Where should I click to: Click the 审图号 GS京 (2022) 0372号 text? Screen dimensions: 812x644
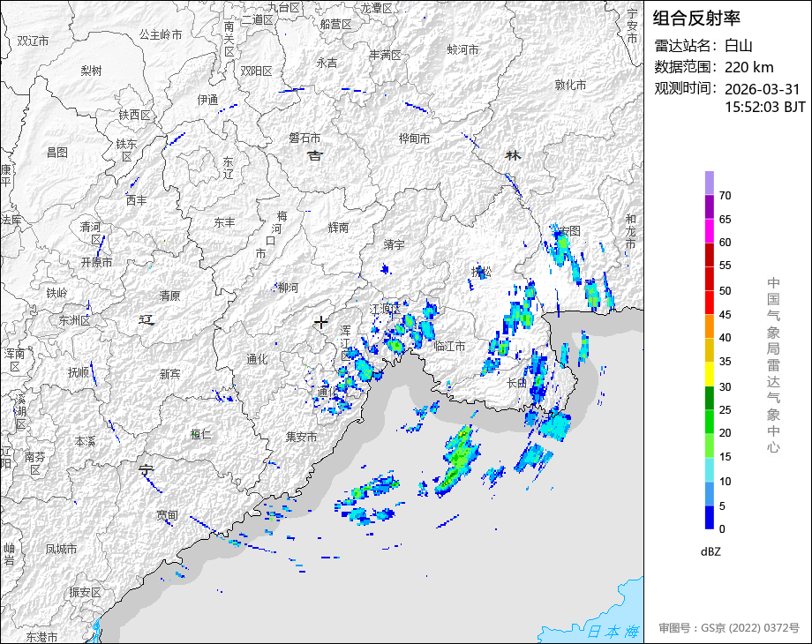[729, 628]
